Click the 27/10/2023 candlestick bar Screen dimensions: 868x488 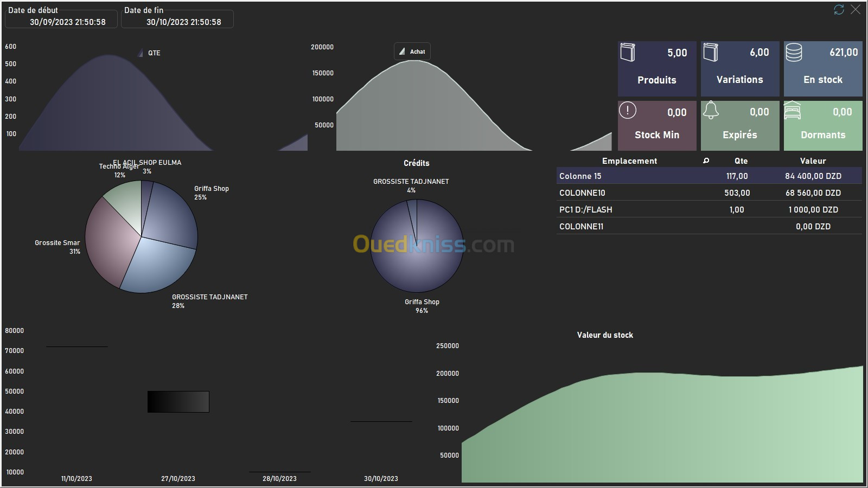(x=178, y=402)
